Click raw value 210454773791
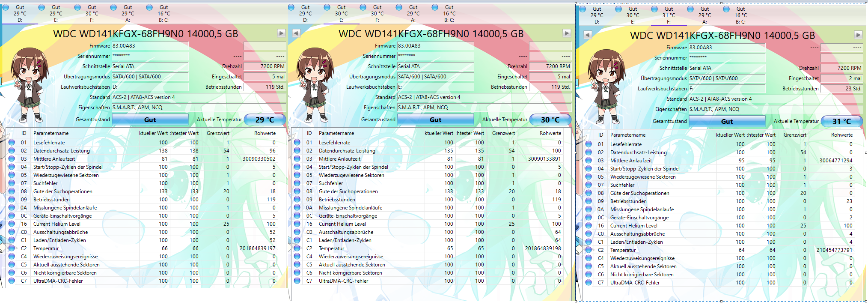The width and height of the screenshot is (868, 305). (834, 250)
